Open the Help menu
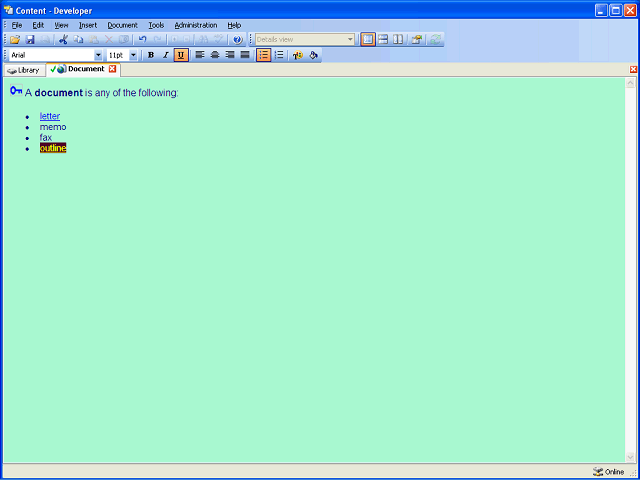This screenshot has width=640, height=480. pos(234,25)
